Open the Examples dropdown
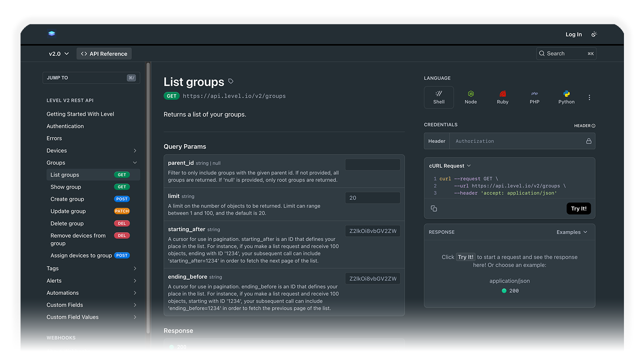The image size is (644, 358). [572, 232]
